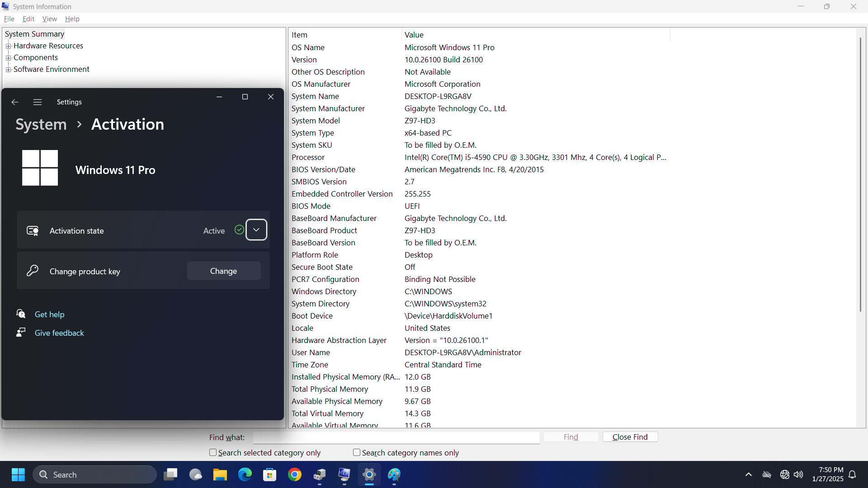Open Microsoft Edge from the taskbar
The image size is (868, 488).
click(x=245, y=474)
